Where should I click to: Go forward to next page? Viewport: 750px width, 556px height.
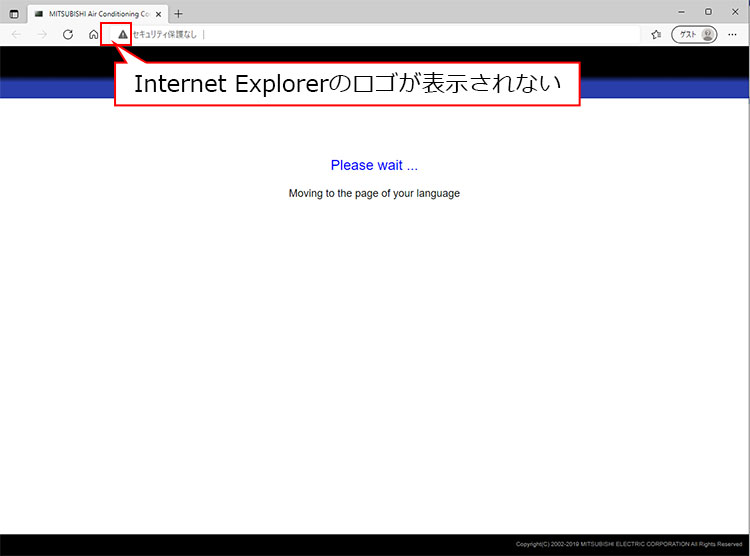42,34
